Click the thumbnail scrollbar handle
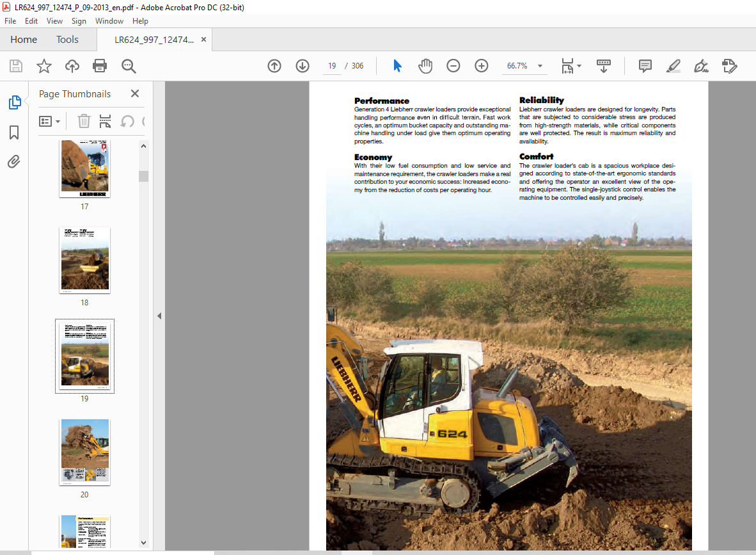 point(143,176)
